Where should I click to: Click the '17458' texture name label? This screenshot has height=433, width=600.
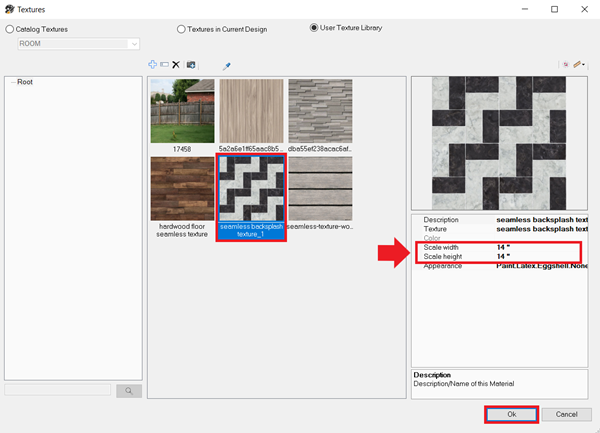click(x=182, y=149)
